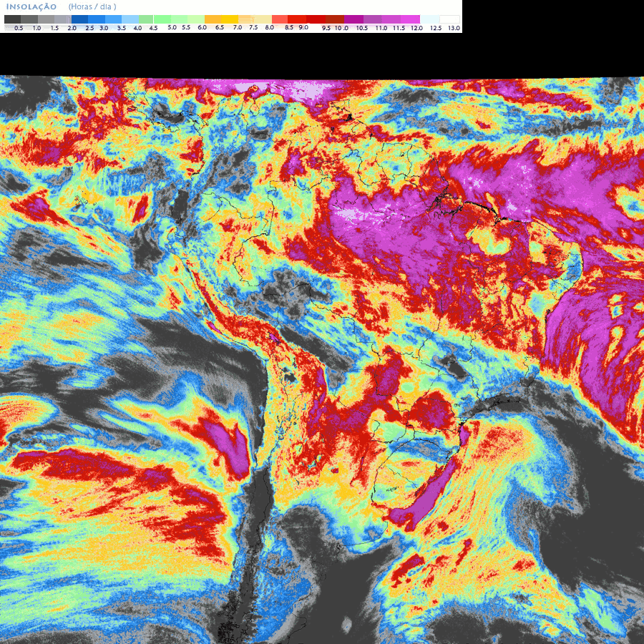644x644 pixels.
Task: Pick the 5.5 legend value
Action: (x=186, y=27)
